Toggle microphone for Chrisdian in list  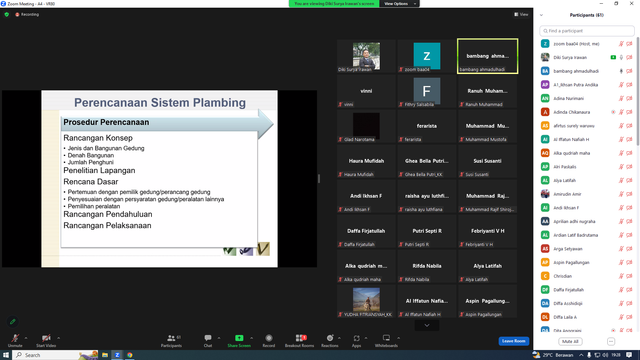pos(621,276)
